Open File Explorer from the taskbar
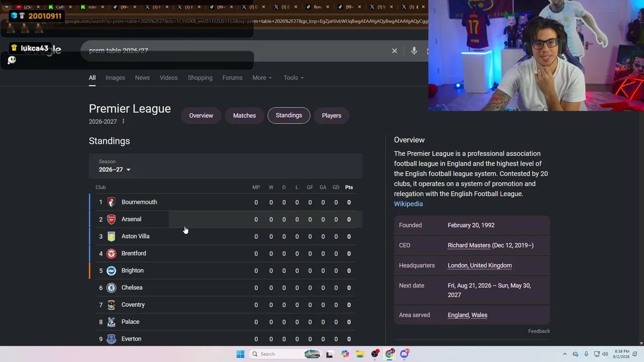The height and width of the screenshot is (362, 644). pyautogui.click(x=360, y=354)
